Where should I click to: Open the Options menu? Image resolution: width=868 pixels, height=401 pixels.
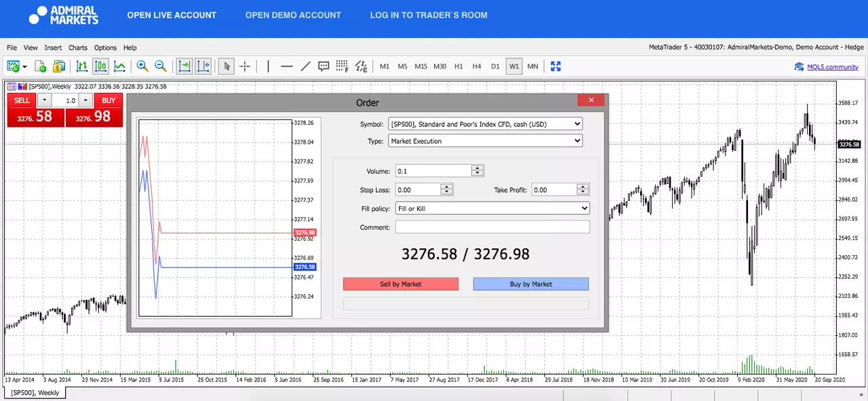point(105,47)
